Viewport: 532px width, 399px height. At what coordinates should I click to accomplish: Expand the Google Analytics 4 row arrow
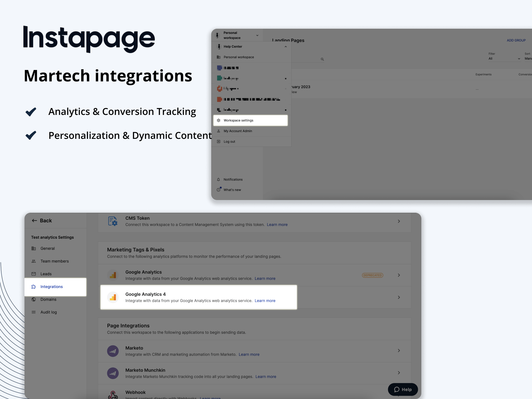click(399, 297)
